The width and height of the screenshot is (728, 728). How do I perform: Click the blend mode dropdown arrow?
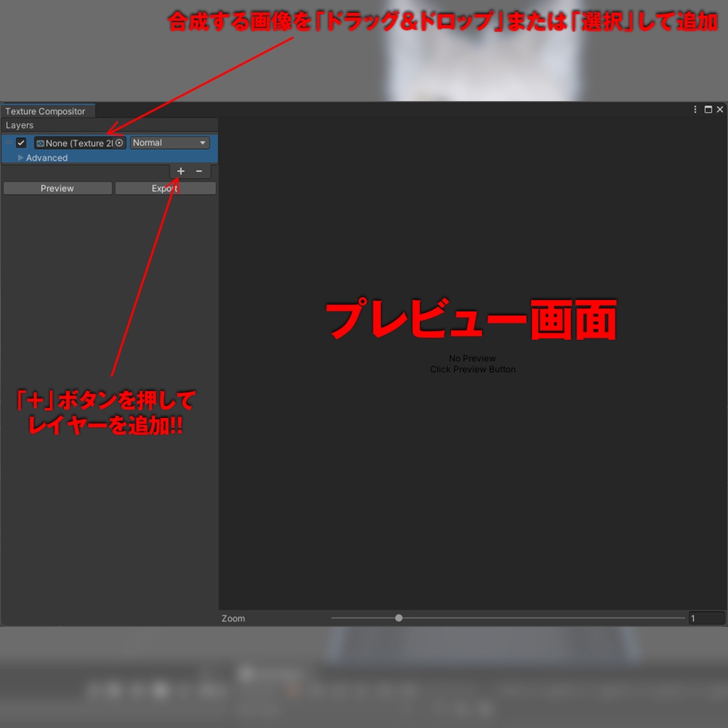tap(202, 143)
